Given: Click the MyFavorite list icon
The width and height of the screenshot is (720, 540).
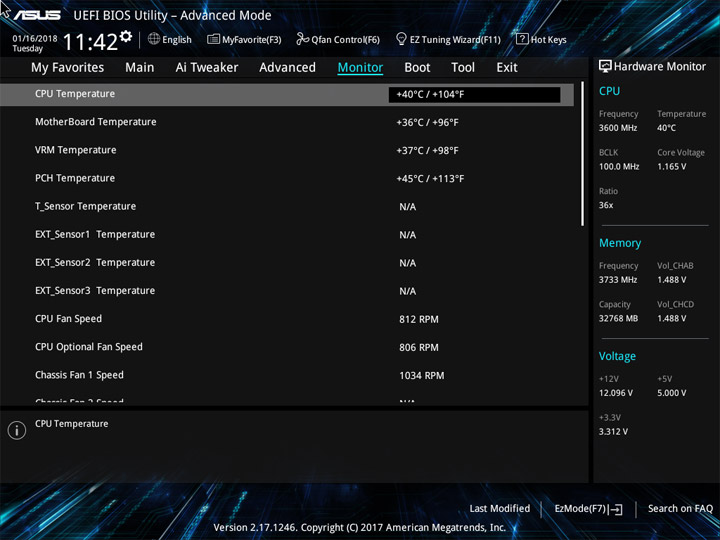Looking at the screenshot, I should tap(213, 39).
